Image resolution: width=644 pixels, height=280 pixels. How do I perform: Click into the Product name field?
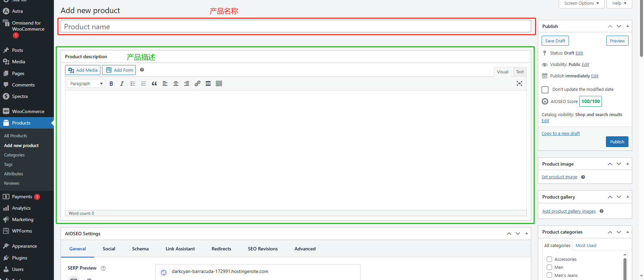pyautogui.click(x=295, y=27)
